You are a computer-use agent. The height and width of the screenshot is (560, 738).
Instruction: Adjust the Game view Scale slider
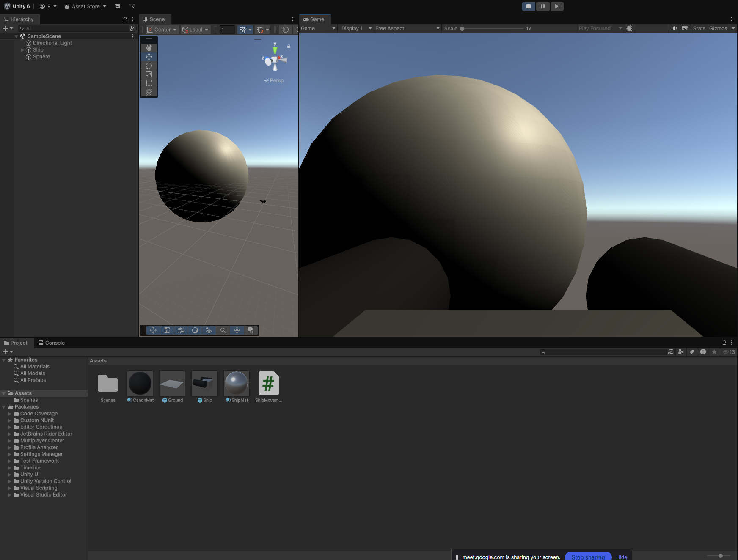pyautogui.click(x=462, y=29)
